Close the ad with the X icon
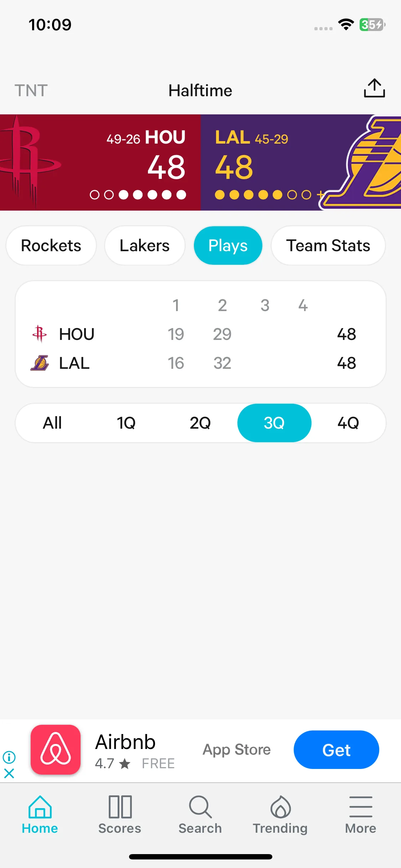 [x=9, y=773]
